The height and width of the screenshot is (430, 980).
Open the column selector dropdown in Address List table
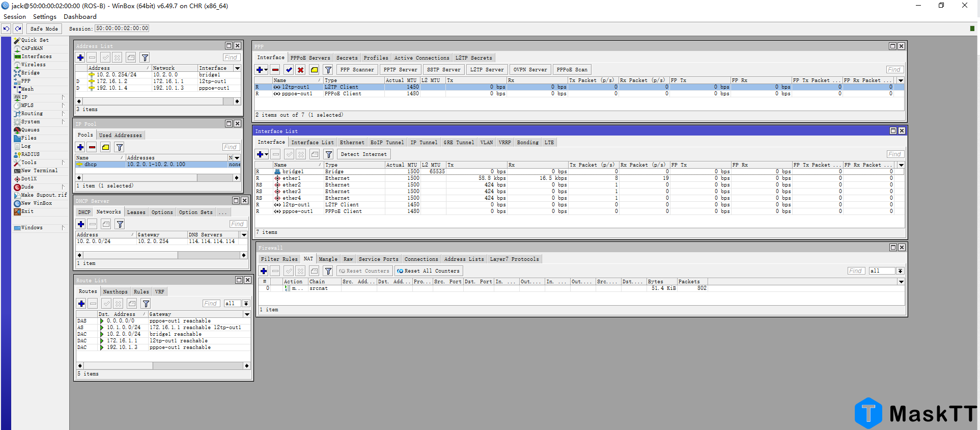(237, 68)
